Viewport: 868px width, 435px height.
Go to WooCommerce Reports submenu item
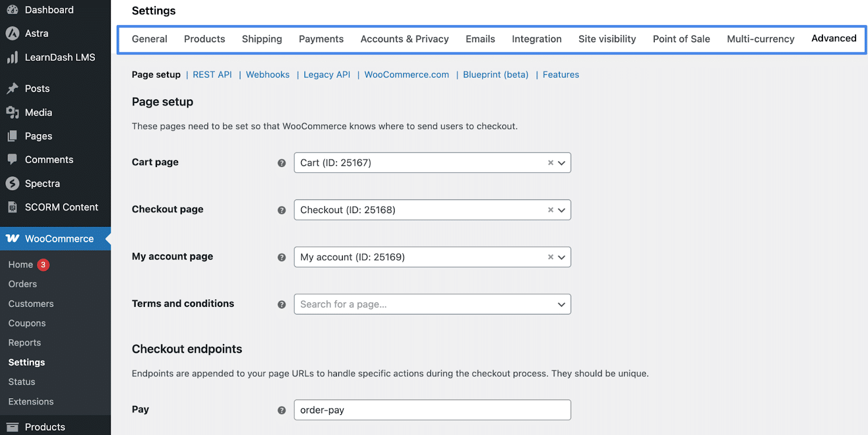24,343
